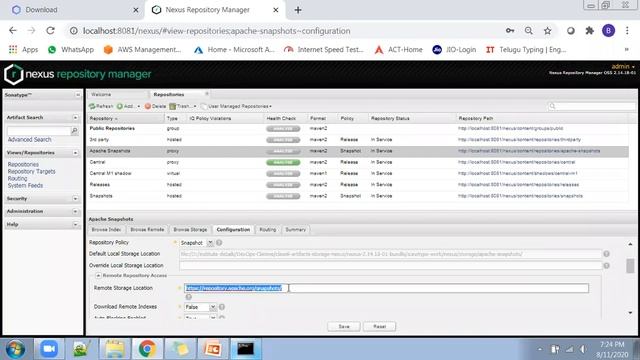Select the Releases repository row
This screenshot has width=640, height=360.
coord(358,185)
